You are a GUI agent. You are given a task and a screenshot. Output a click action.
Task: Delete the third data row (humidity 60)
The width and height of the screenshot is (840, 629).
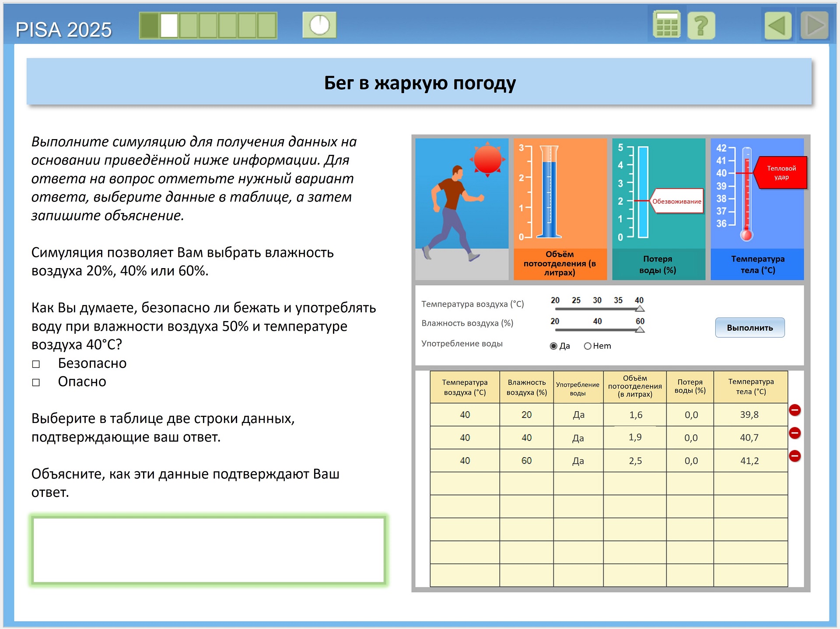(794, 456)
